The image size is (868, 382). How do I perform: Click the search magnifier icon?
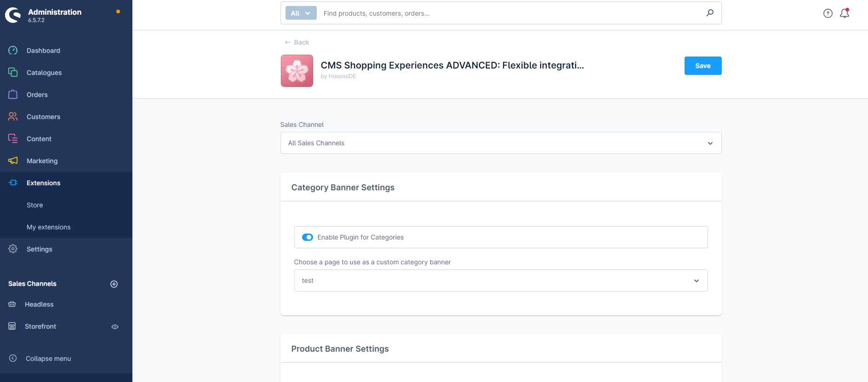[710, 13]
